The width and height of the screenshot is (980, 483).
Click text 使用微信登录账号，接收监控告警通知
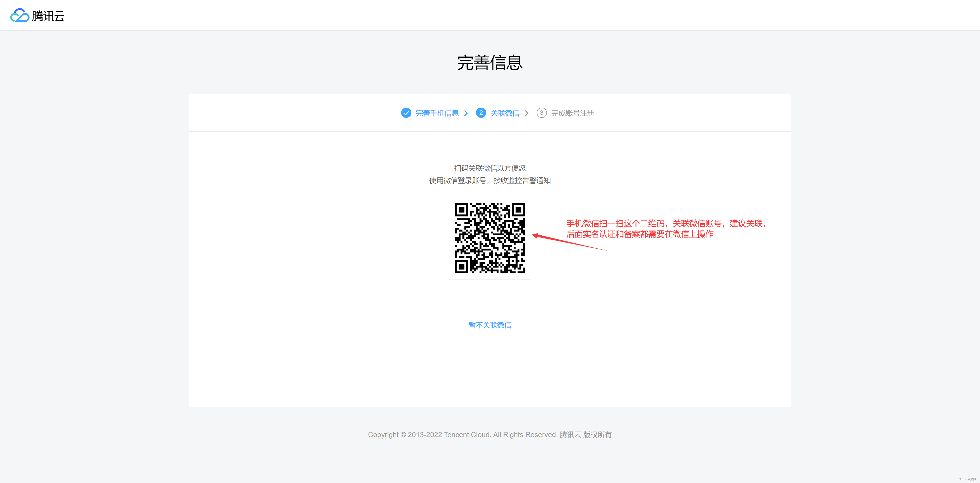tap(490, 181)
